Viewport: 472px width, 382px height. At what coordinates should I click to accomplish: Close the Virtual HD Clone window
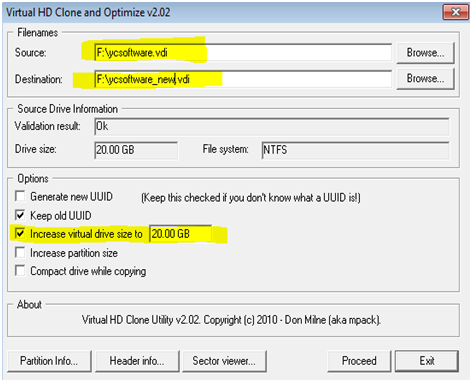[x=456, y=12]
